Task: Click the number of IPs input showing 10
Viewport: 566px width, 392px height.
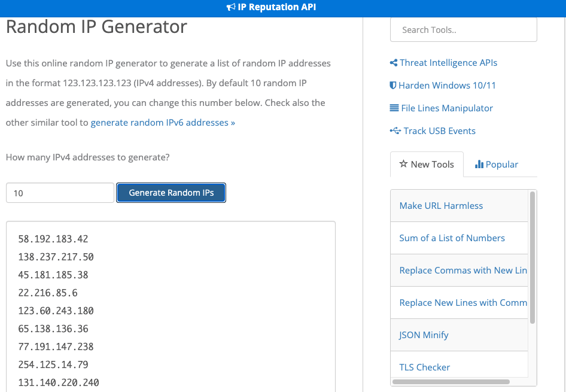Action: pos(60,193)
